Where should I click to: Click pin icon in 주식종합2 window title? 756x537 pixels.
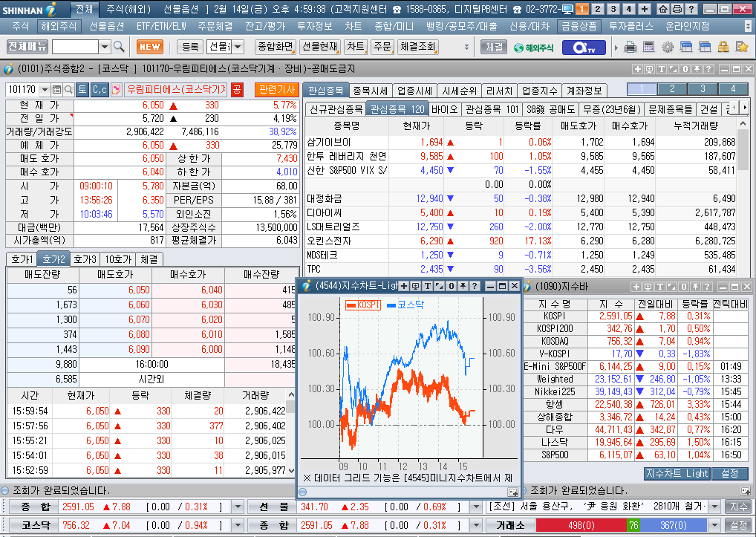click(x=697, y=69)
